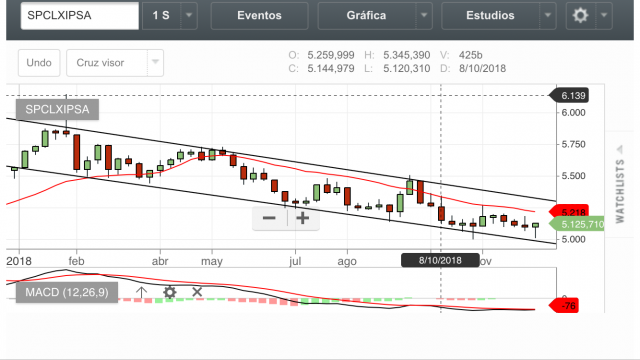This screenshot has height=360, width=640.
Task: Click the 8/10/2018 date marker on time axis
Action: 440,260
